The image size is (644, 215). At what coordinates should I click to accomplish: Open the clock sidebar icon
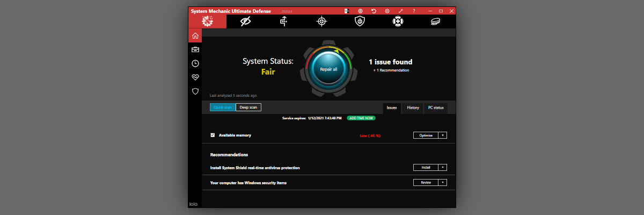pos(195,63)
